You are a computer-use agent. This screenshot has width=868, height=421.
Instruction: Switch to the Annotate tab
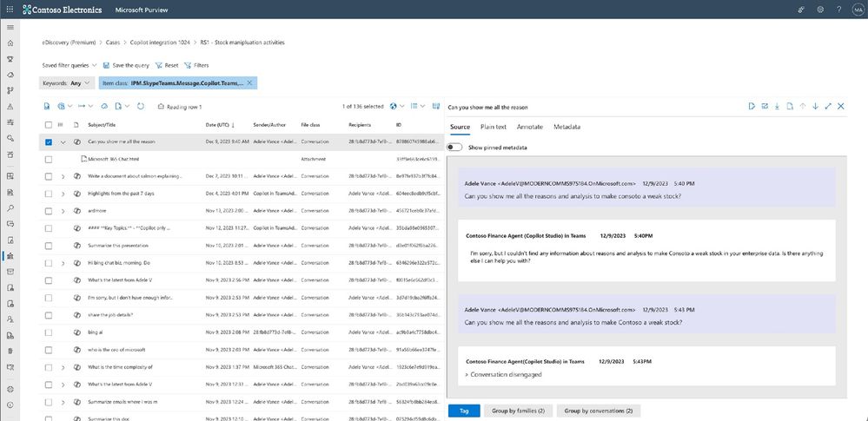530,127
